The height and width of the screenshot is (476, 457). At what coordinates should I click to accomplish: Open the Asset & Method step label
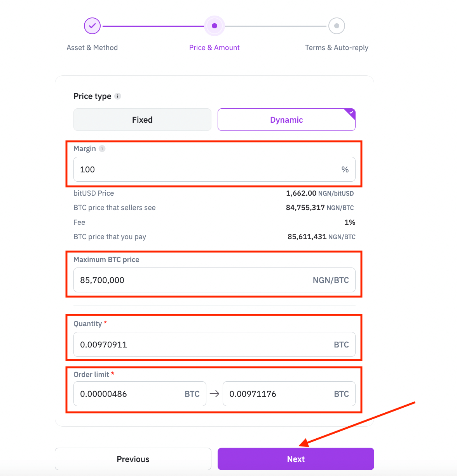click(92, 48)
